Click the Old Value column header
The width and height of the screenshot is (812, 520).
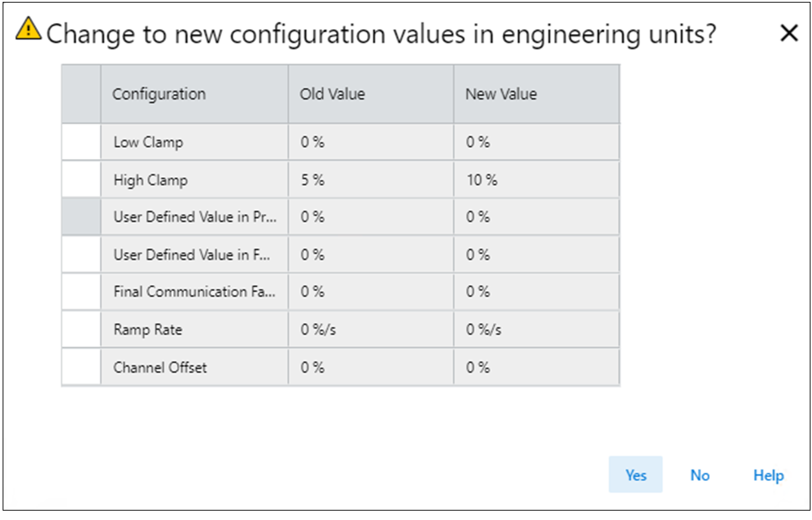pos(332,94)
